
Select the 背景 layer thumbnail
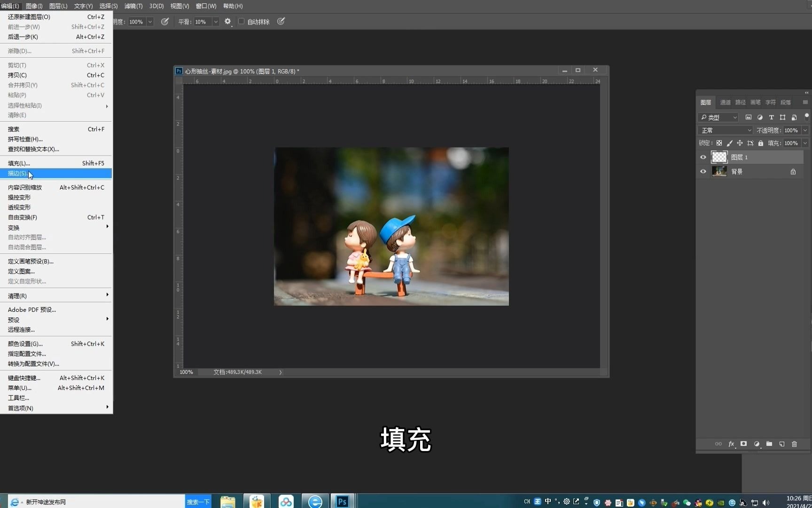[x=719, y=172]
